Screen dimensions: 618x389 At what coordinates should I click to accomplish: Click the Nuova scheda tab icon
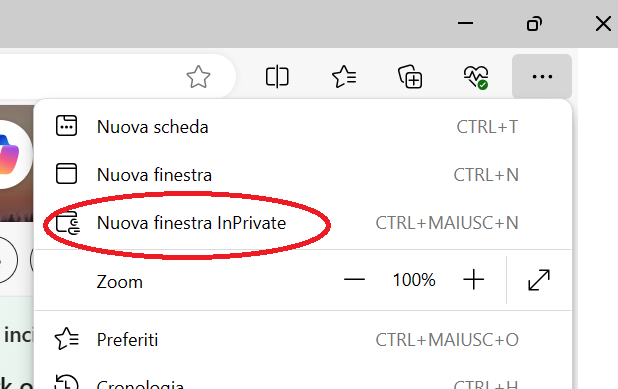66,126
